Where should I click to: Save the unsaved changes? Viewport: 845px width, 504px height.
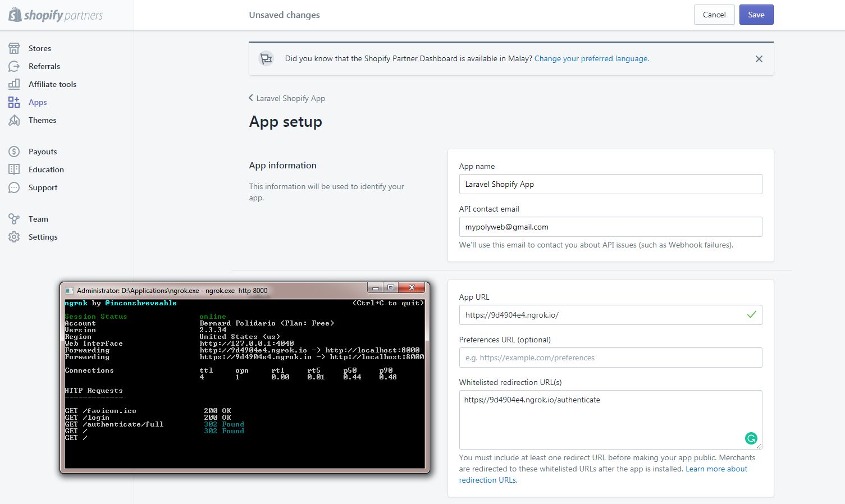(756, 15)
